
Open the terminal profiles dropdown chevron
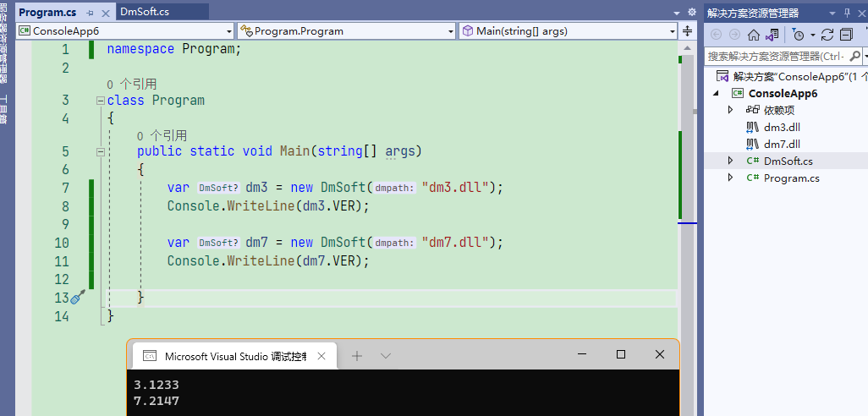tap(386, 356)
